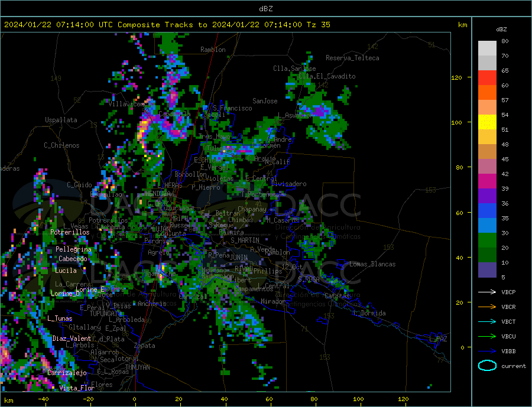
Task: Click the orange VBCR arrow in legend
Action: click(487, 307)
